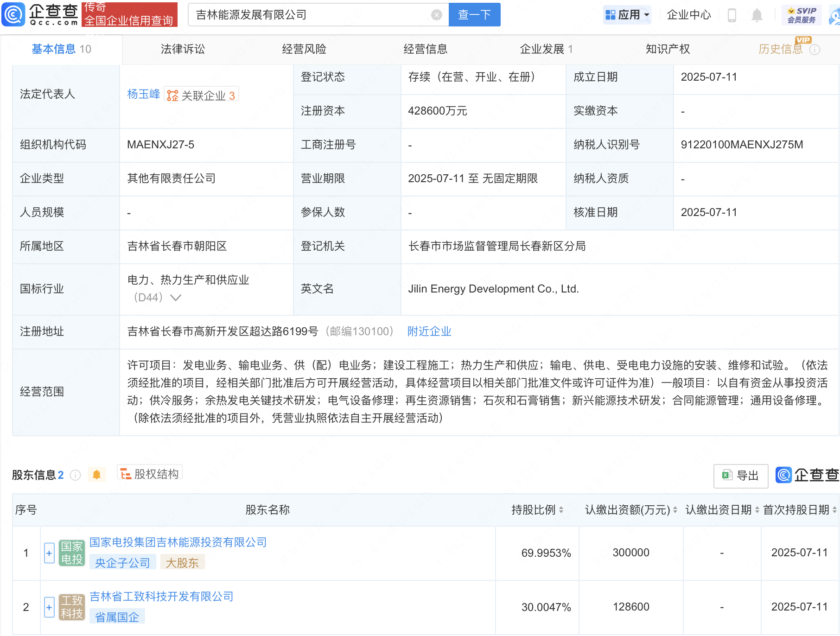Switch to 经营风险 tab
This screenshot has height=636, width=840.
(304, 49)
